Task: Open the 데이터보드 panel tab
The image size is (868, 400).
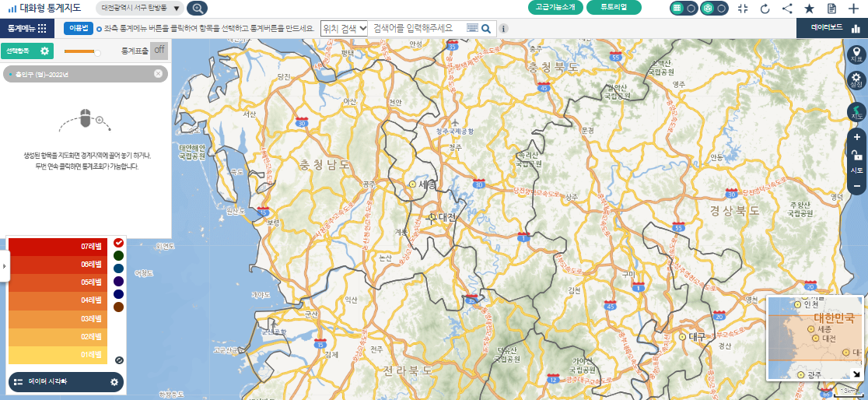Action: [832, 28]
